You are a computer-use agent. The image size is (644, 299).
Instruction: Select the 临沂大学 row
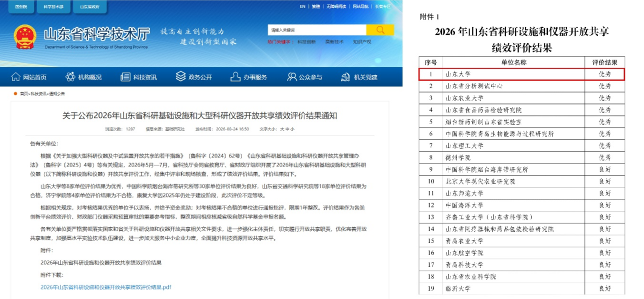coord(522,289)
